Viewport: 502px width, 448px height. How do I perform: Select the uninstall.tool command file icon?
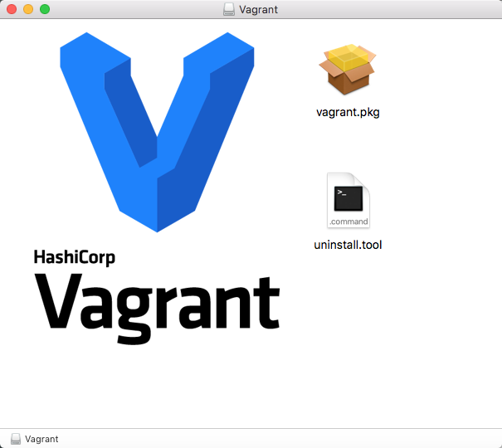(x=348, y=201)
